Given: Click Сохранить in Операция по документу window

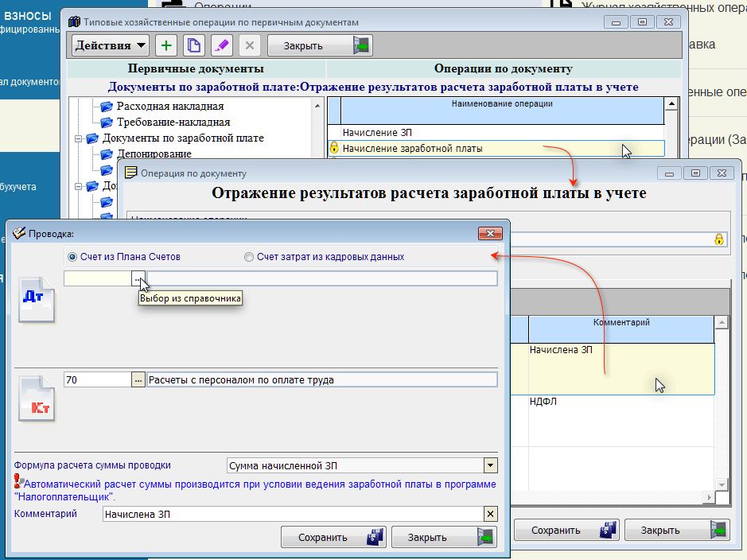Looking at the screenshot, I should click(566, 530).
